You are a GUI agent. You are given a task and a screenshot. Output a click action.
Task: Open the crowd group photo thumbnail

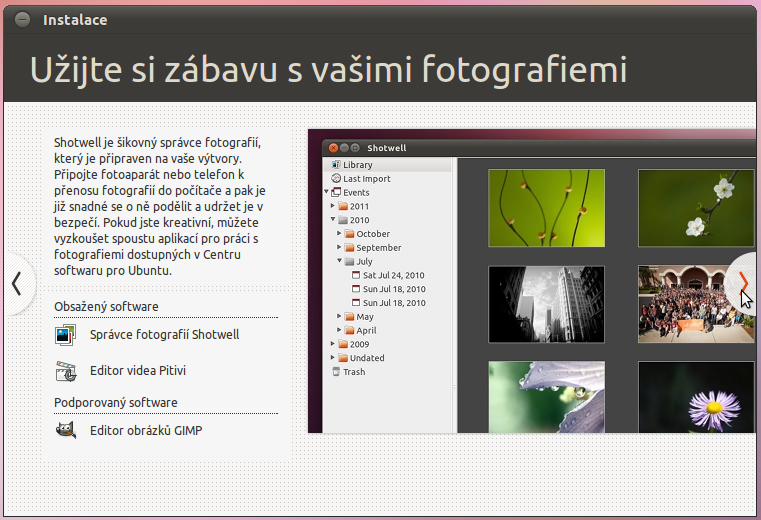[x=696, y=304]
